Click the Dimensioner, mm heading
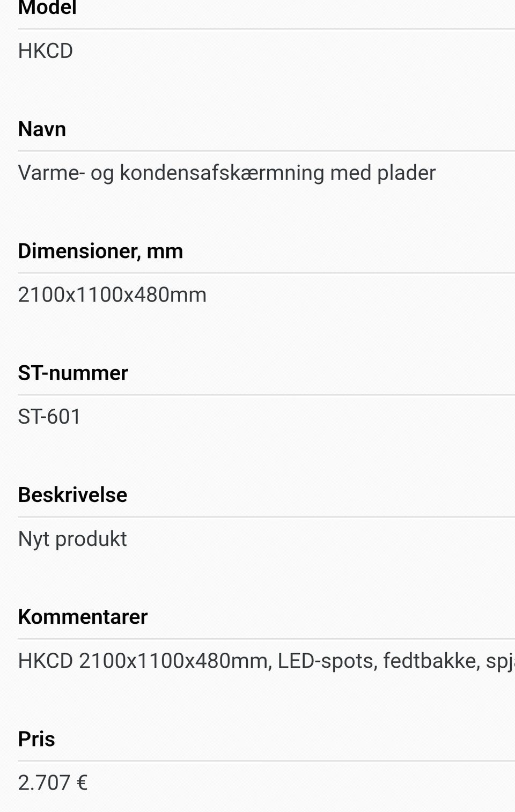515x812 pixels. pos(100,251)
